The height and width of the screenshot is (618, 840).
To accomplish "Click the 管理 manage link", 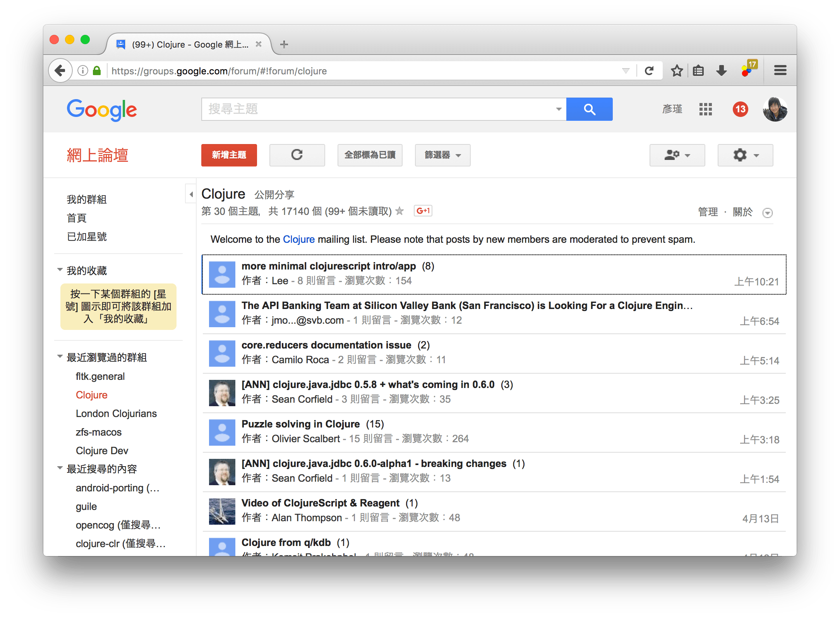I will coord(708,212).
